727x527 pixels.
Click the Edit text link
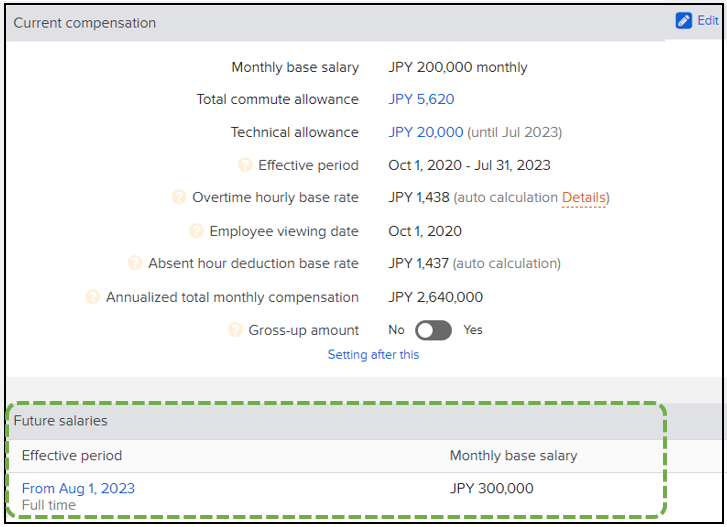click(708, 20)
